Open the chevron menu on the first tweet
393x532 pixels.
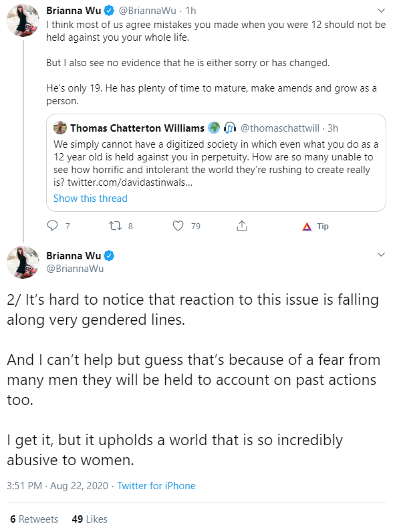click(x=382, y=11)
